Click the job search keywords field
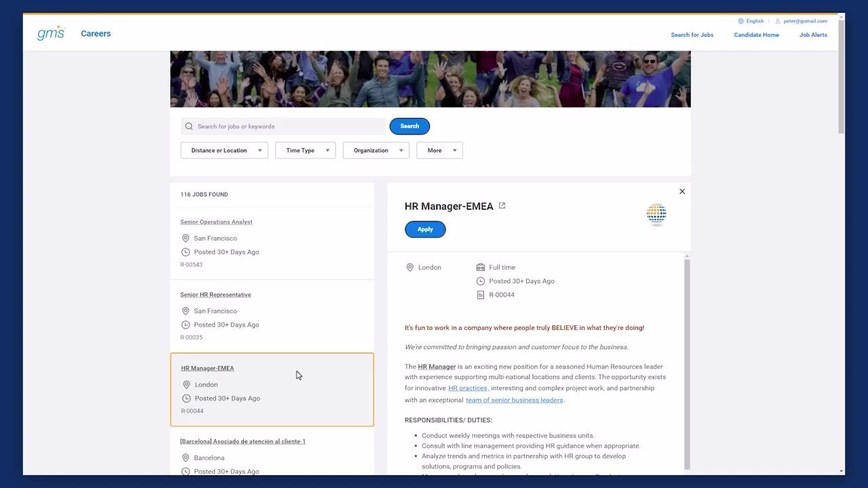 [x=283, y=126]
